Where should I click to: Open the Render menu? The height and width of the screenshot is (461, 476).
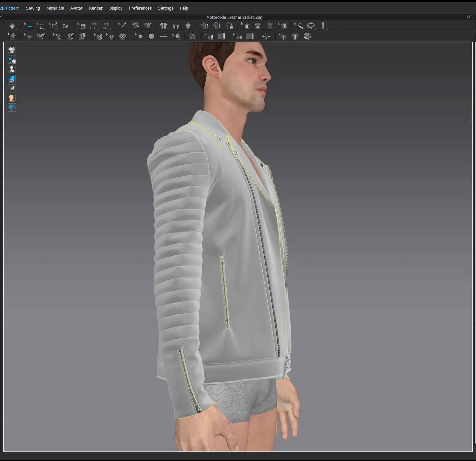96,8
